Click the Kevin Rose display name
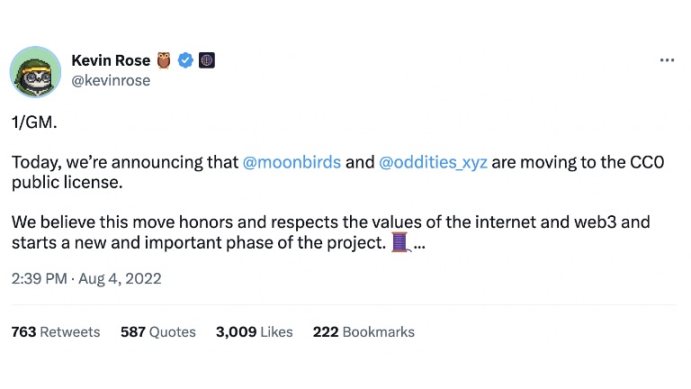 pos(111,60)
